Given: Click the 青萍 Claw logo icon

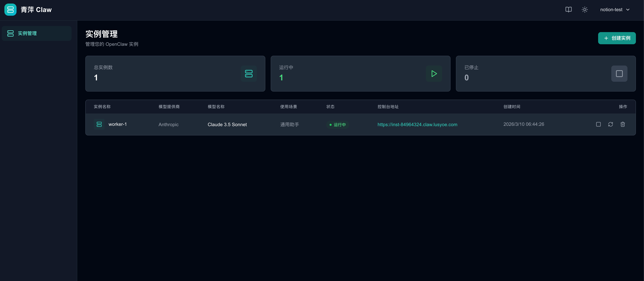Looking at the screenshot, I should click(x=10, y=10).
